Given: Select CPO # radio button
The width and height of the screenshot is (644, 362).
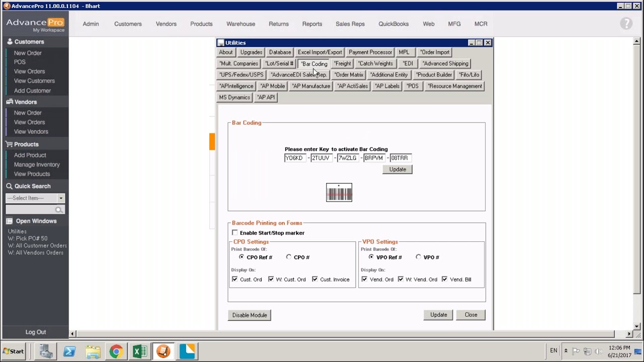Looking at the screenshot, I should (x=289, y=257).
